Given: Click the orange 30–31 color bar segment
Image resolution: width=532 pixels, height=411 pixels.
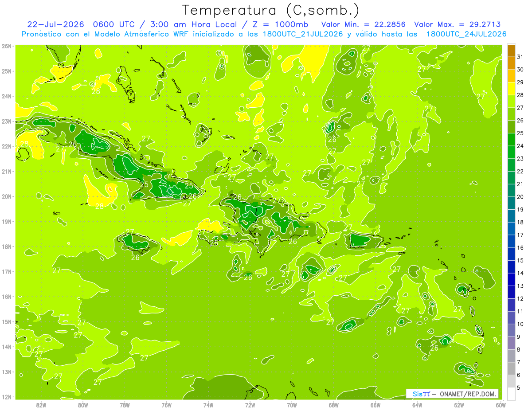Looking at the screenshot, I should tap(511, 63).
